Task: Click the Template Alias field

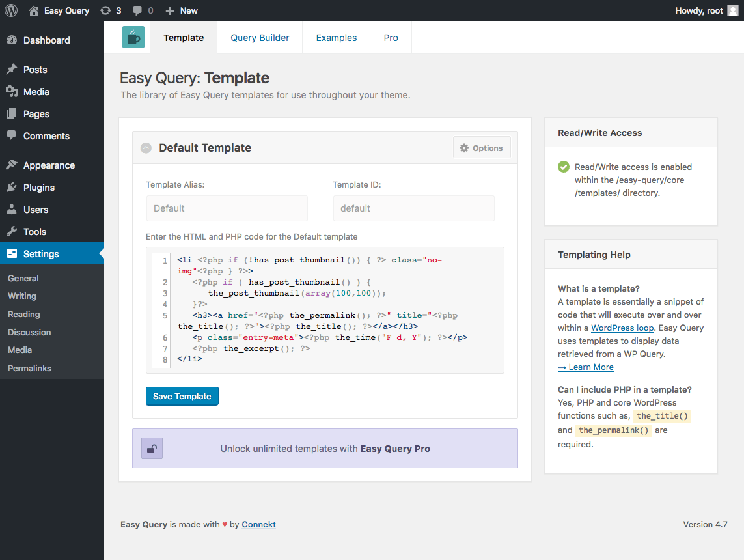Action: pyautogui.click(x=227, y=208)
